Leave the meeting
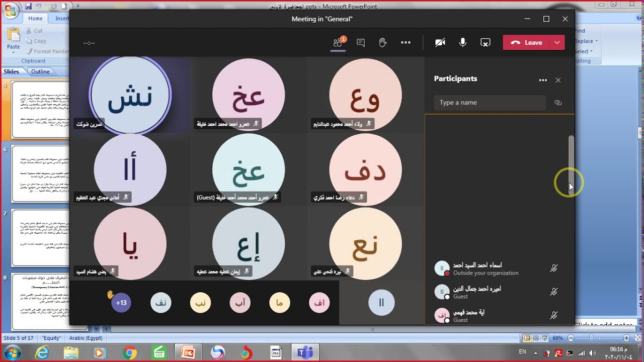The height and width of the screenshot is (362, 644). coord(526,43)
